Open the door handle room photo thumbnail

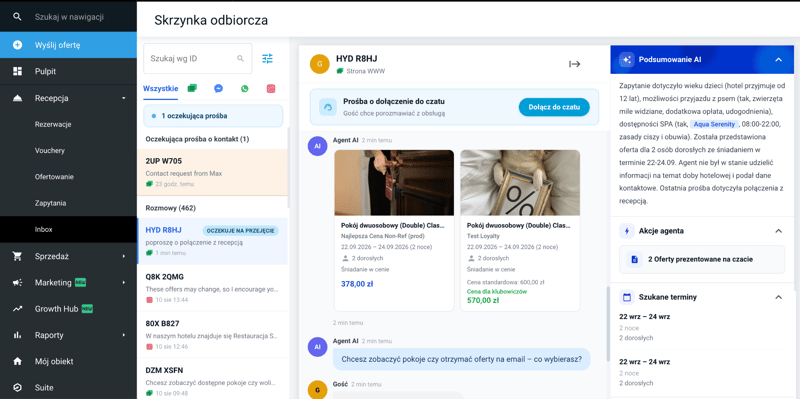394,183
